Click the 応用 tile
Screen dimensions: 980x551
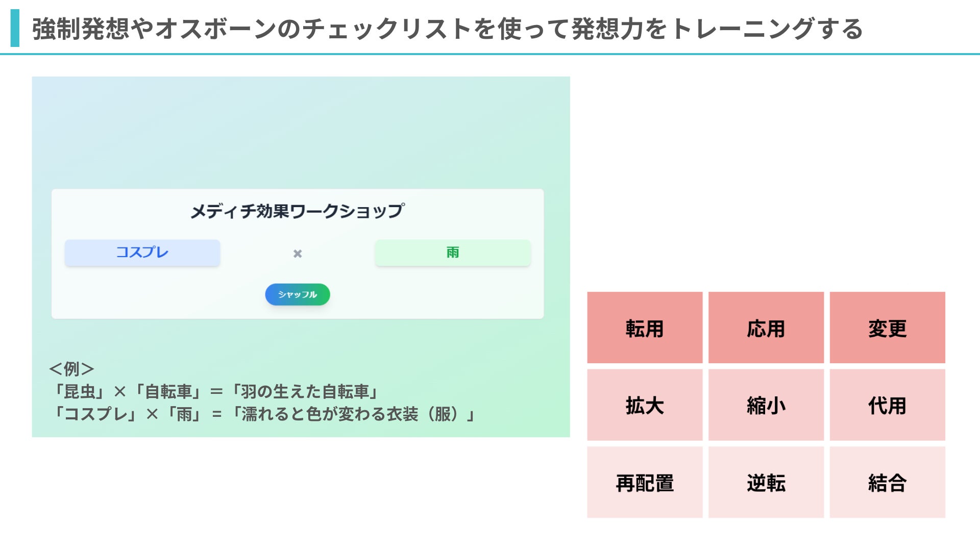(766, 328)
